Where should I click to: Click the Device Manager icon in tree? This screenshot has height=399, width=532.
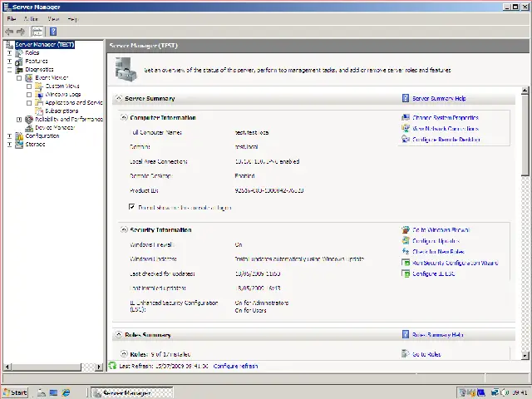(29, 128)
